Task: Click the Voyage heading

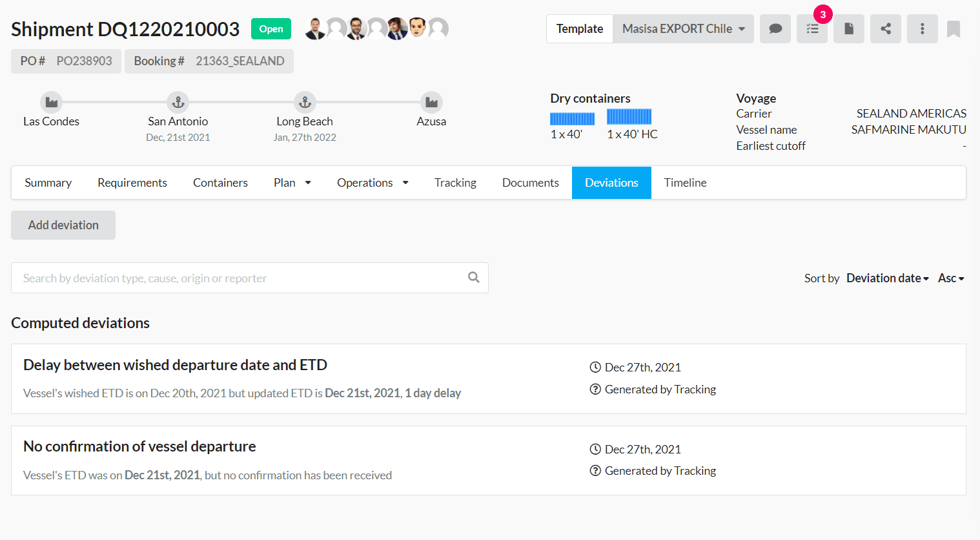Action: (x=756, y=98)
